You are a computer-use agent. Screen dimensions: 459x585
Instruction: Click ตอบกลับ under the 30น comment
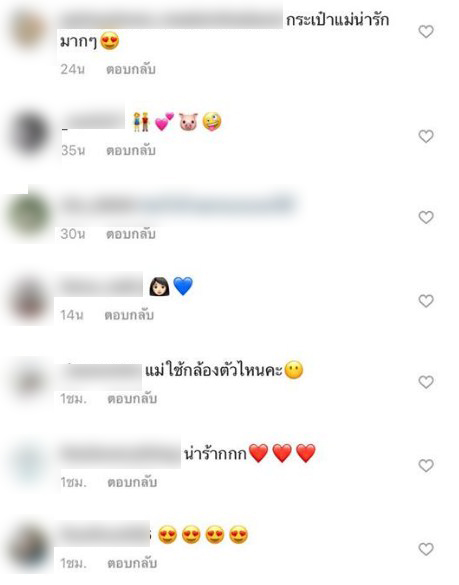(x=131, y=234)
